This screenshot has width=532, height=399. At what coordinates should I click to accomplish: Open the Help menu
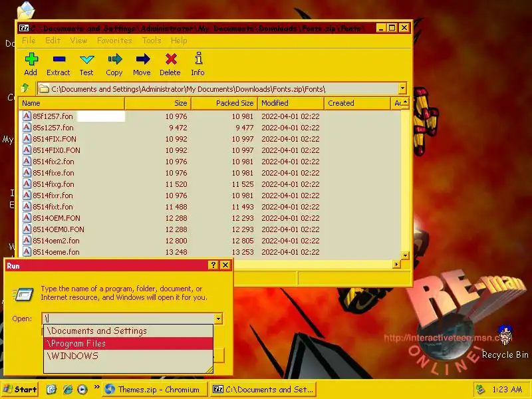(x=179, y=41)
